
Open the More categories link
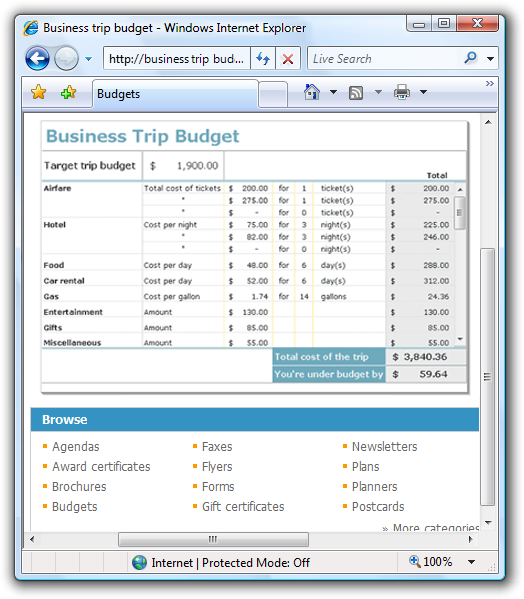pyautogui.click(x=435, y=528)
